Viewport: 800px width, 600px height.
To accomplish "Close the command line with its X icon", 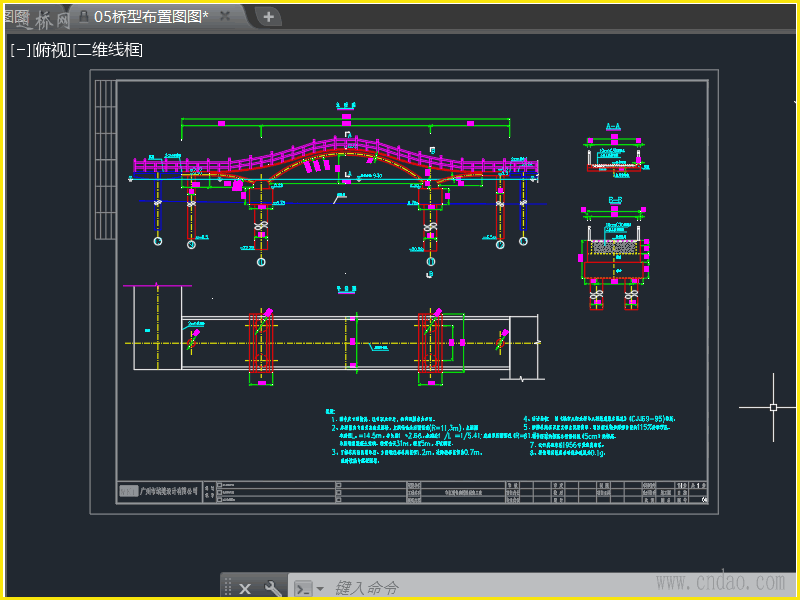I will [x=245, y=588].
